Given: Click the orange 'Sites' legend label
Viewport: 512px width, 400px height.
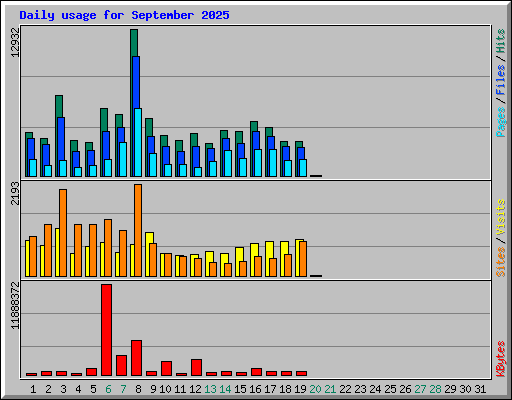Looking at the screenshot, I should tap(500, 262).
